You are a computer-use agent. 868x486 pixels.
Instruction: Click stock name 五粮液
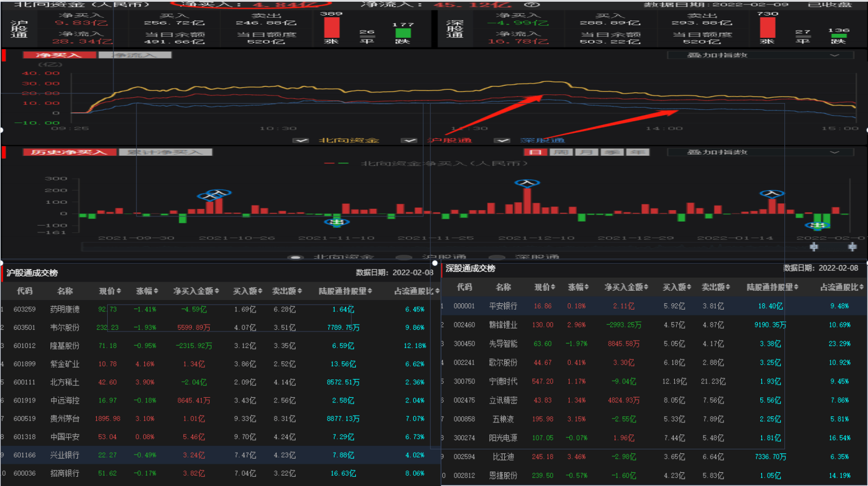coord(503,419)
